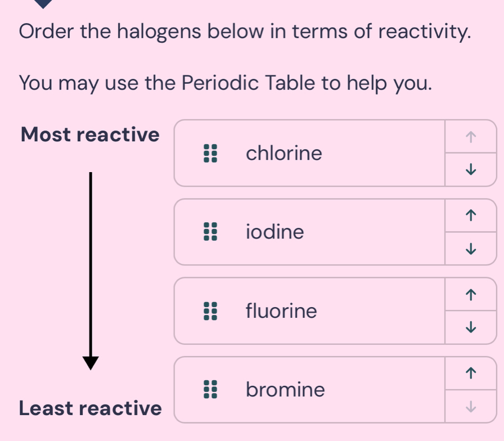The width and height of the screenshot is (504, 441).
Task: Click the drag handle beside iodine
Action: (210, 232)
